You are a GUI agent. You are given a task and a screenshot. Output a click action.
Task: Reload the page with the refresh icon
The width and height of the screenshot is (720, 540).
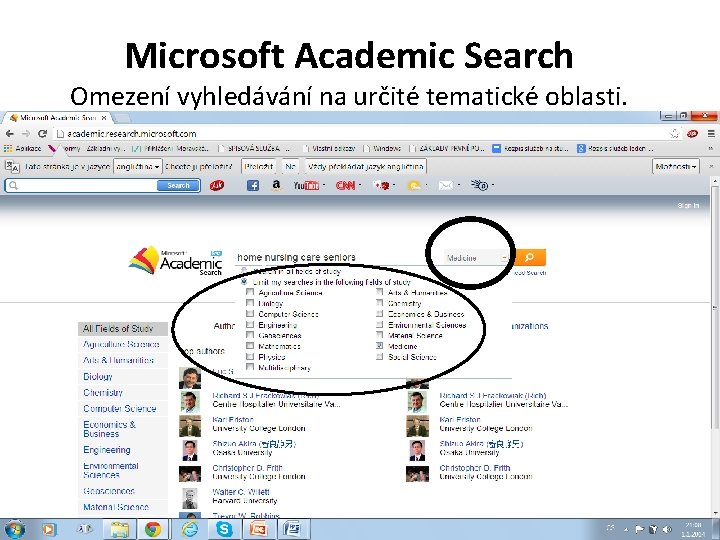[43, 134]
